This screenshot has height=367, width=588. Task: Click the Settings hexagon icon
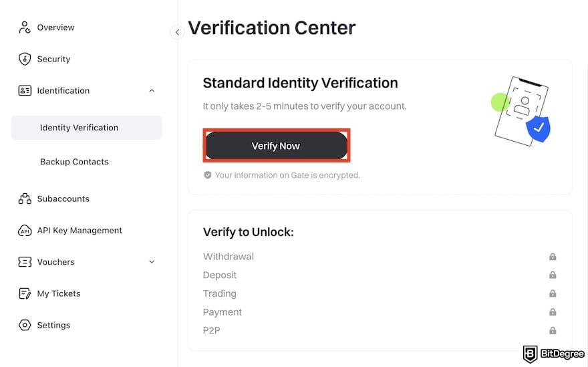[x=25, y=325]
